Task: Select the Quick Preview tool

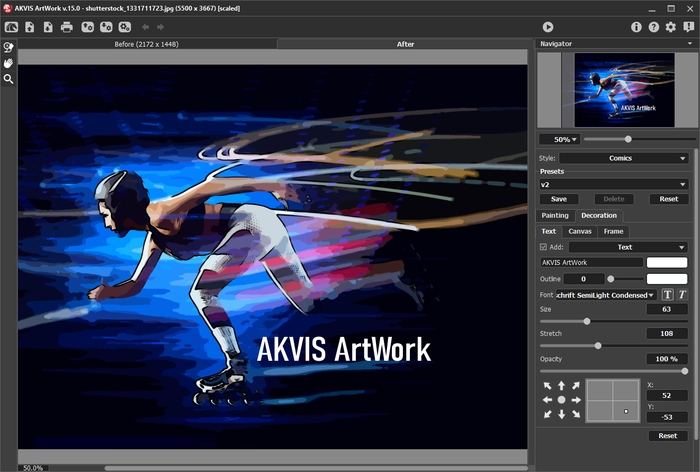Action: (x=8, y=47)
